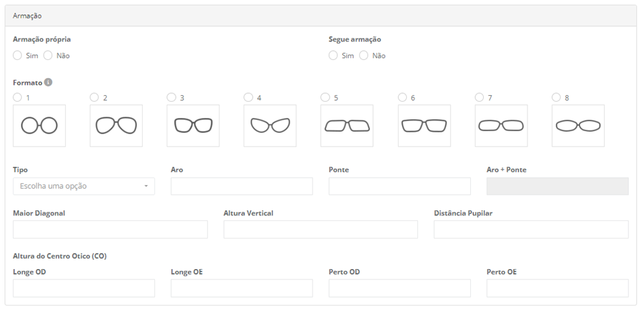This screenshot has width=644, height=312.
Task: Choose the frame shape 3 image
Action: (x=193, y=125)
